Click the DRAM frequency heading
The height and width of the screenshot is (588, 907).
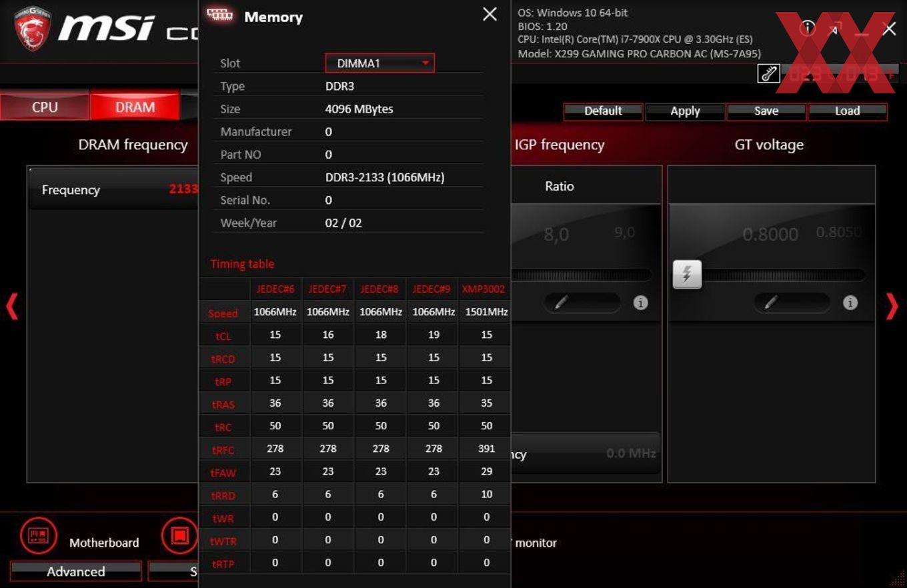click(x=133, y=145)
